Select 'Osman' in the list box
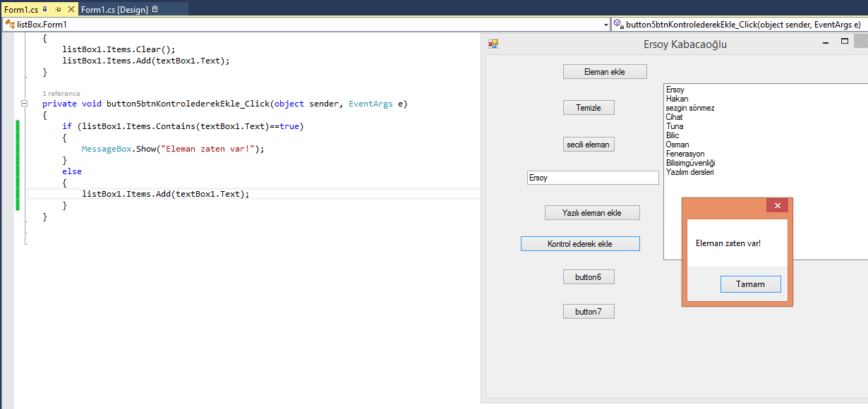The image size is (868, 409). coord(677,145)
